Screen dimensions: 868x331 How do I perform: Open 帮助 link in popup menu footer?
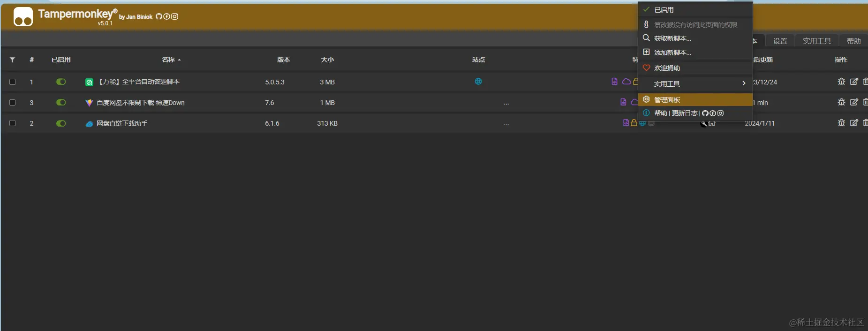(660, 113)
